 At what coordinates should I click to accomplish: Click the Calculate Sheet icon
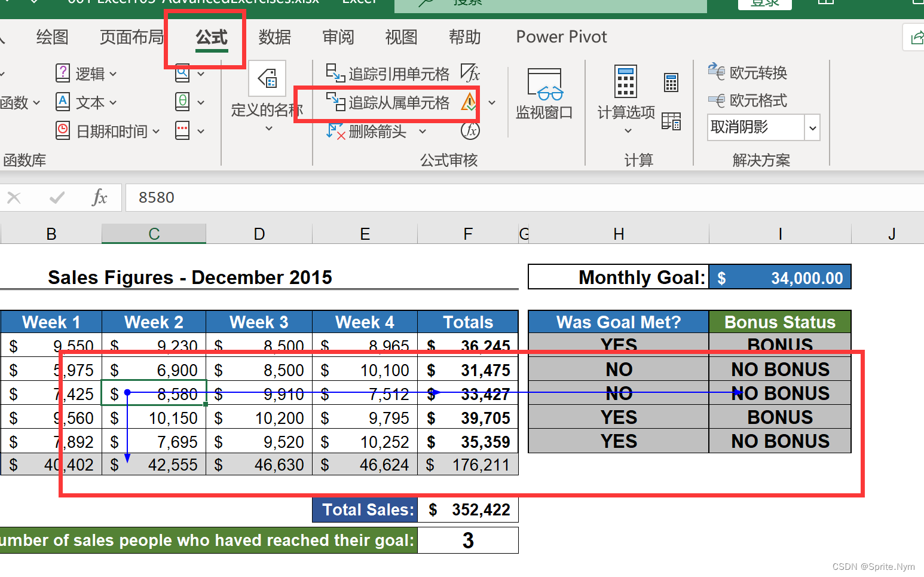(x=671, y=121)
